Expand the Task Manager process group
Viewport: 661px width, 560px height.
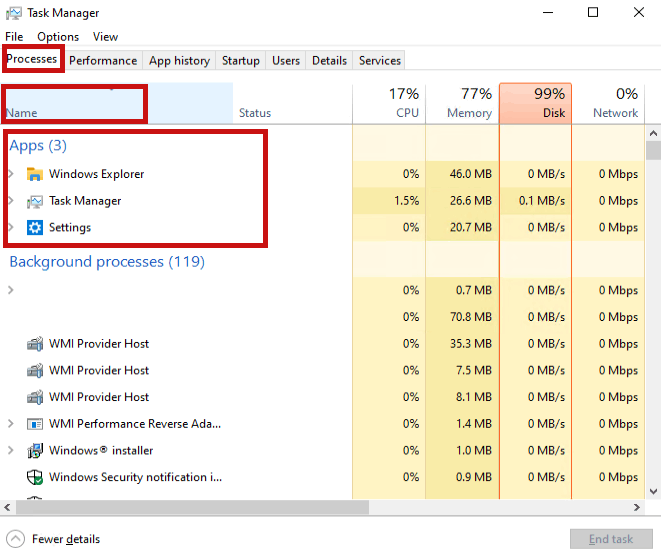pos(11,201)
